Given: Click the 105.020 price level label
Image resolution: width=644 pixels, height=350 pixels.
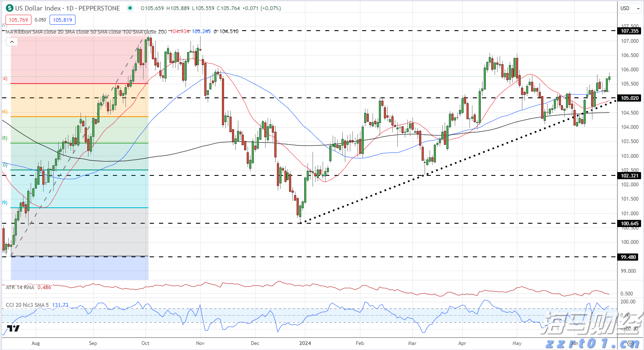Looking at the screenshot, I should tap(629, 98).
